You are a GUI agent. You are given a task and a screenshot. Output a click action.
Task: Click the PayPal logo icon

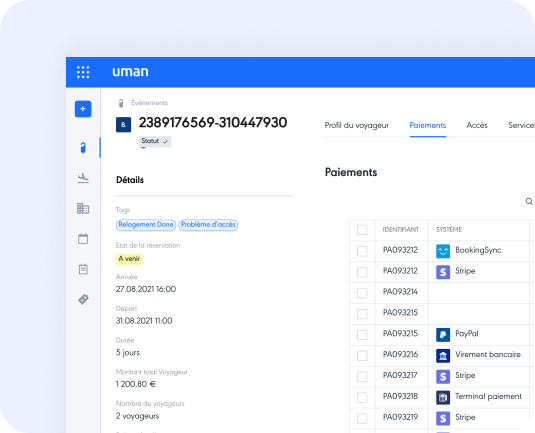point(443,335)
